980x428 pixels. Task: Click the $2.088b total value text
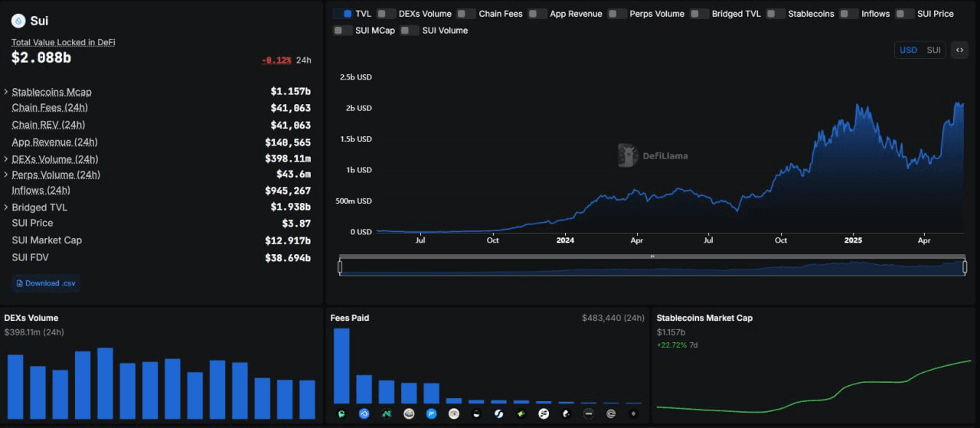[x=40, y=57]
